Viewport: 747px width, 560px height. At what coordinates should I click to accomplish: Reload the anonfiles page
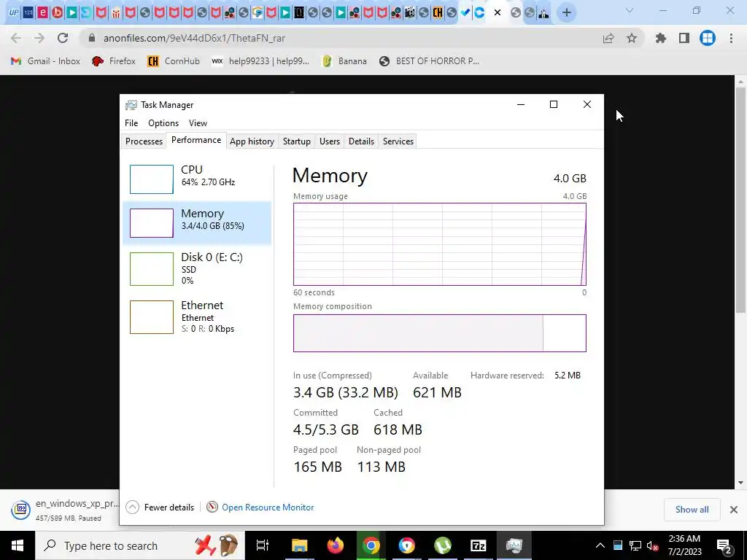tap(63, 38)
